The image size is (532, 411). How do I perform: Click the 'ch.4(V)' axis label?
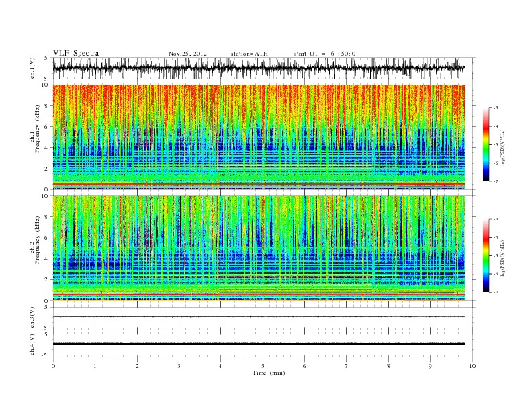(x=32, y=345)
